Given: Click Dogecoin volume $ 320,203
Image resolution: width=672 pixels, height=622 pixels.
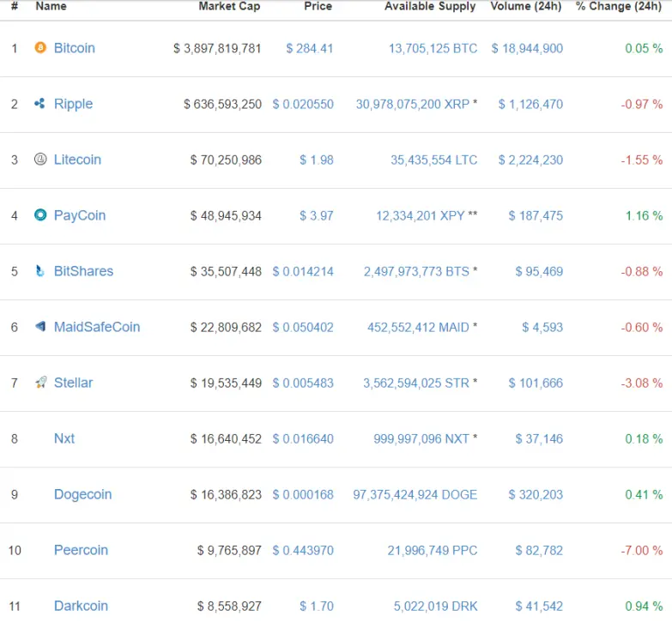Looking at the screenshot, I should click(x=536, y=494).
